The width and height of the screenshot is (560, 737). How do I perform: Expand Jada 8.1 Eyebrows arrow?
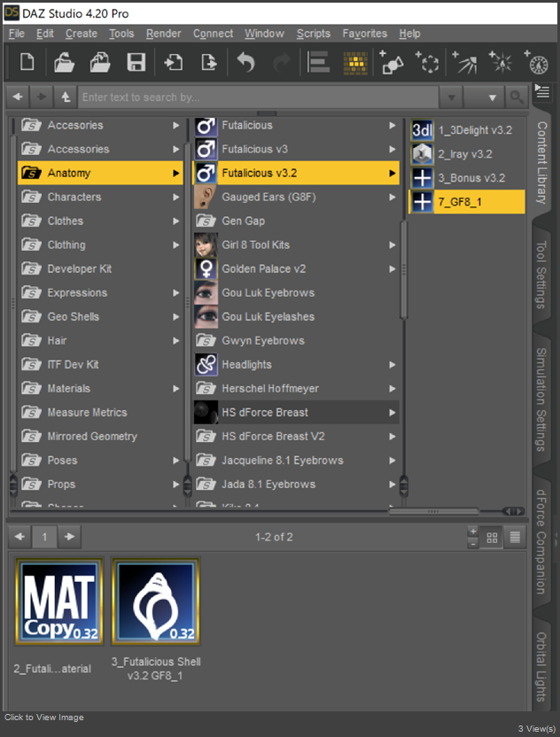point(393,485)
